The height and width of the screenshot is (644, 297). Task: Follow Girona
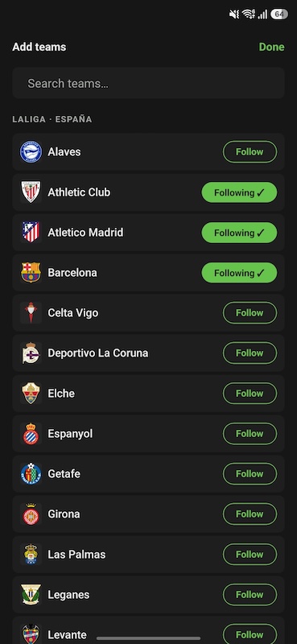(x=250, y=514)
